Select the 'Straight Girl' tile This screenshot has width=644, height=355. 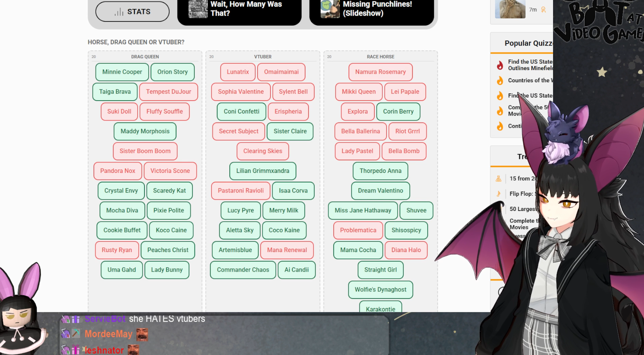380,270
